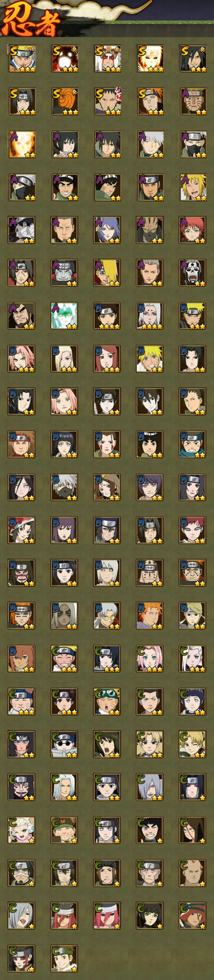Select the B-rank white-haired ninja with red forehead dots
Screen dimensions: 214x980
150,315
